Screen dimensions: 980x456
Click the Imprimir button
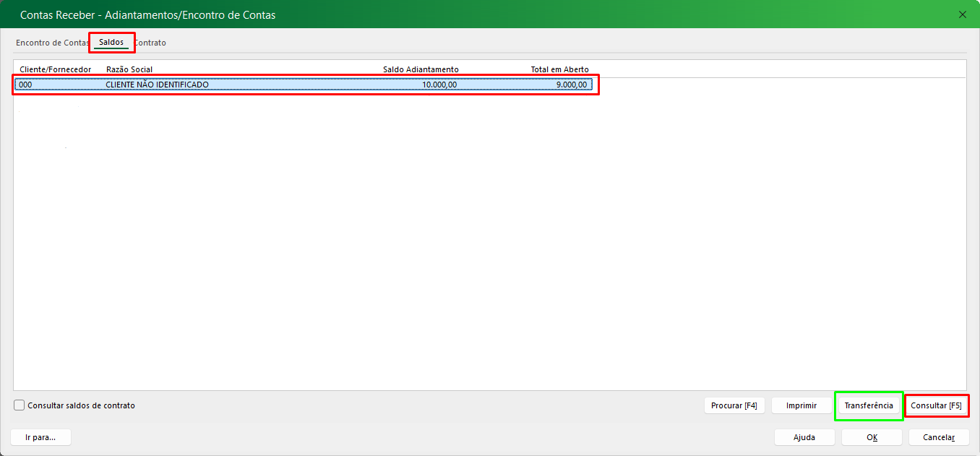coord(801,405)
